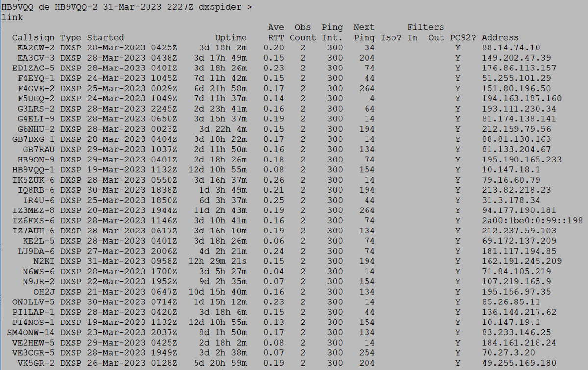This screenshot has width=588, height=370.
Task: Click callsign IZ3MEZ-8
Action: point(34,210)
